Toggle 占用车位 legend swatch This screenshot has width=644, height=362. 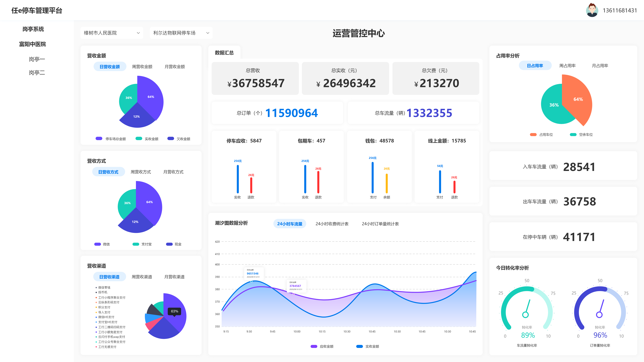tap(533, 135)
